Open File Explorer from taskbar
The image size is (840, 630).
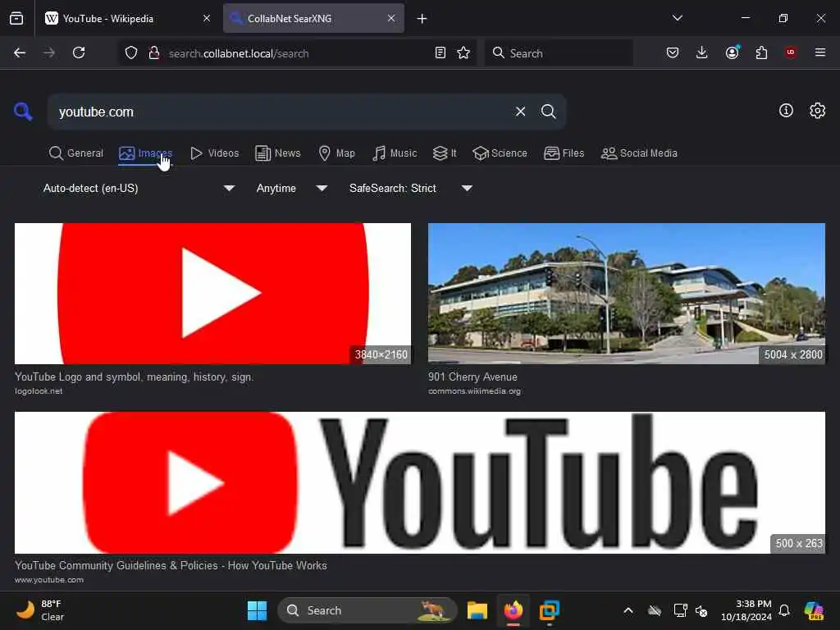pyautogui.click(x=477, y=610)
